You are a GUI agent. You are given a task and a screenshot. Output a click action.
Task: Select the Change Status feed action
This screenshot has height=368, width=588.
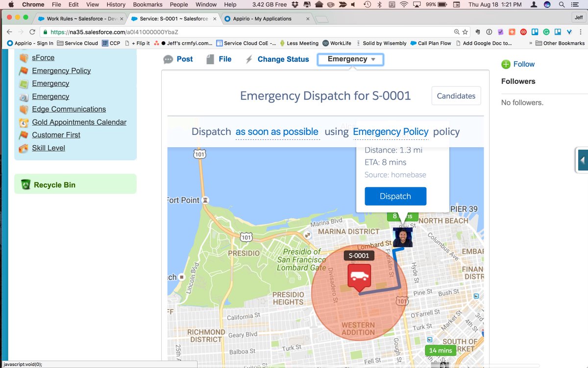(277, 59)
